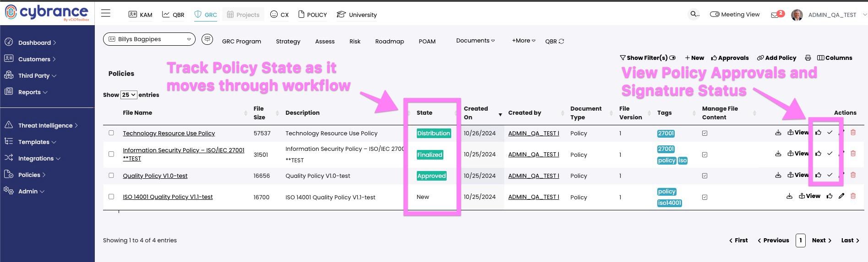The height and width of the screenshot is (262, 868).
Task: Open the Columns chooser button
Action: pos(835,58)
